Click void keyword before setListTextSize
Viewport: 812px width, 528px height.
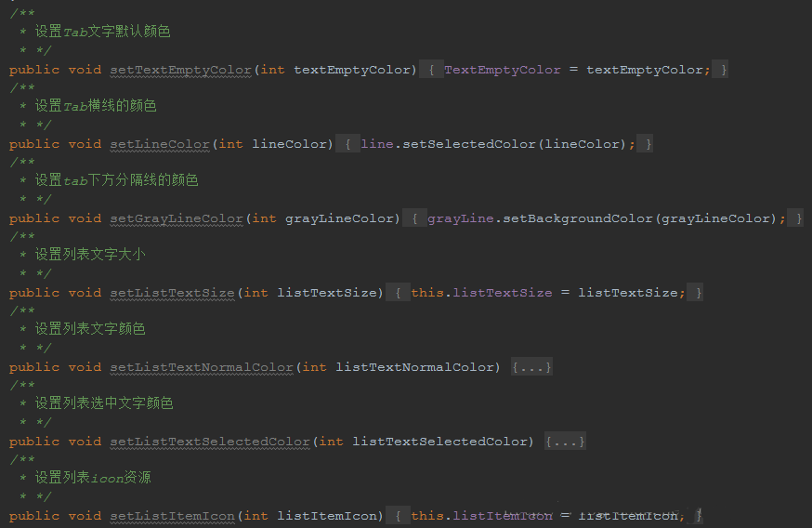click(x=85, y=293)
